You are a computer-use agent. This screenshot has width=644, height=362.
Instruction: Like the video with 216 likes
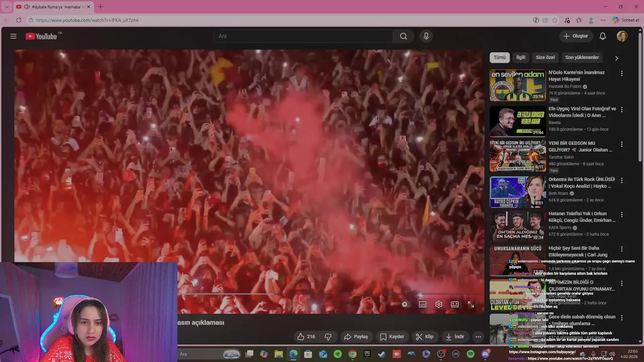[306, 337]
